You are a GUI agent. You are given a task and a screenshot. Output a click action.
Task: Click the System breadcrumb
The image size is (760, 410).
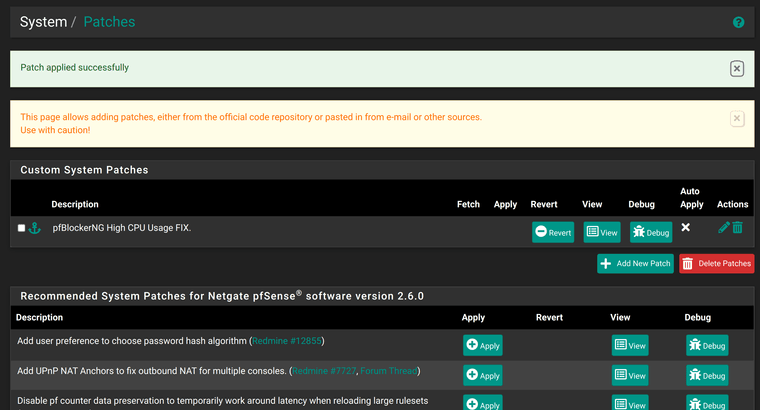tap(43, 22)
